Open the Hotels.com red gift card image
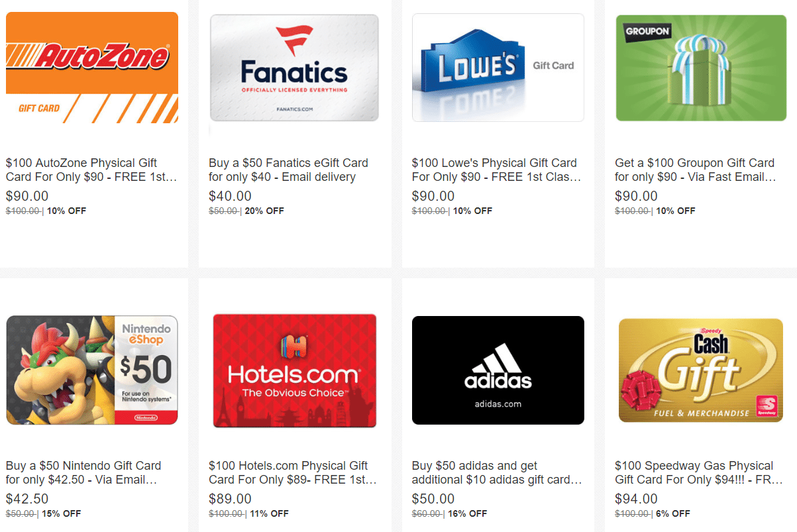The width and height of the screenshot is (797, 532). point(294,371)
